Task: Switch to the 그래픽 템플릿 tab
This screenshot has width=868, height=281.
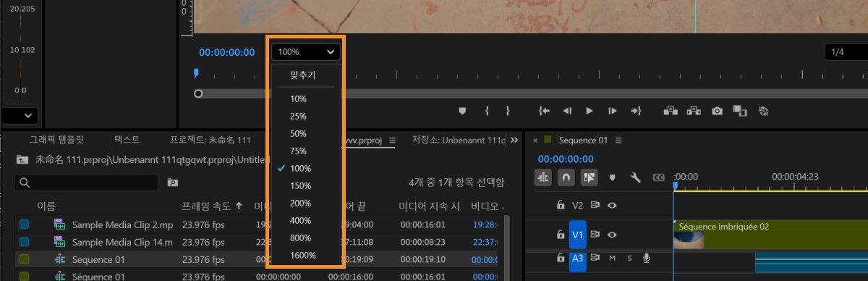Action: pos(56,140)
